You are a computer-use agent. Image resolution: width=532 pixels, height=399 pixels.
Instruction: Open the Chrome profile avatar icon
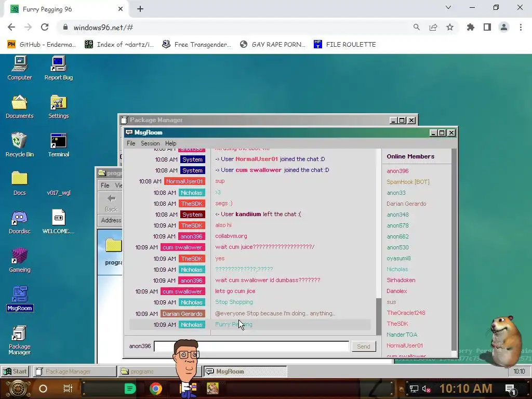click(504, 27)
